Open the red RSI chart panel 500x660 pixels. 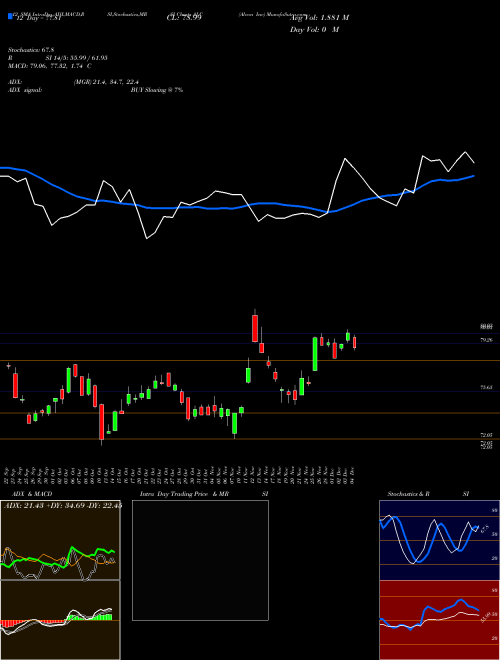[x=439, y=620]
